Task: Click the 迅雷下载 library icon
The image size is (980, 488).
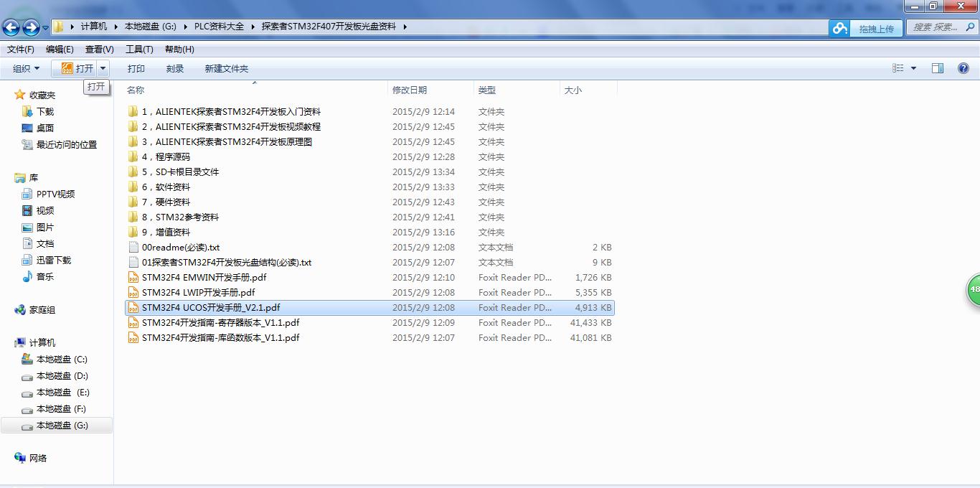Action: click(x=27, y=261)
